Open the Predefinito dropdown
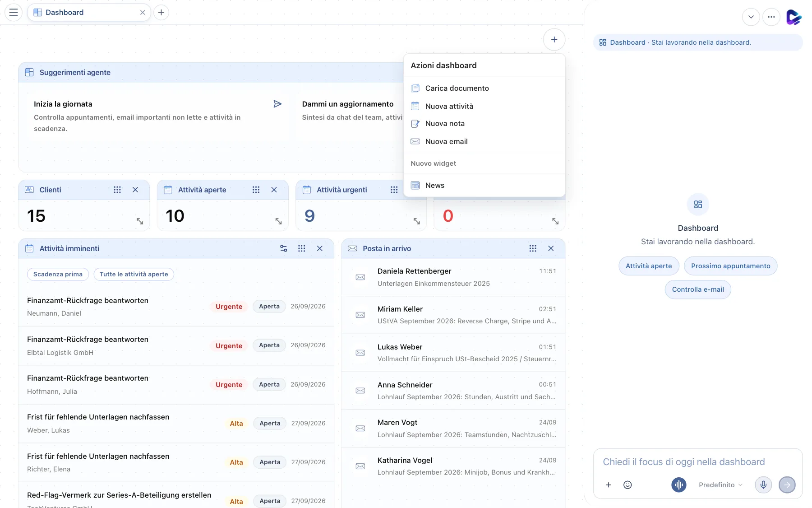 720,485
